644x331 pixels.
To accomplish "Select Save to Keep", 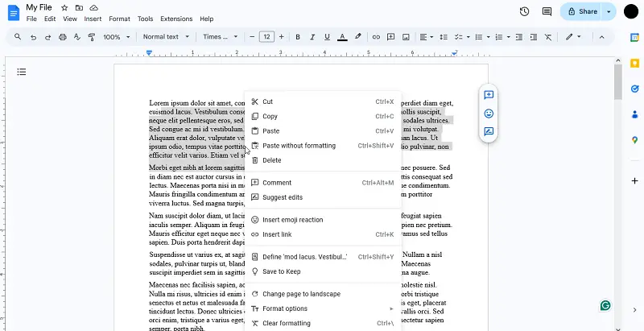I will coord(323,271).
